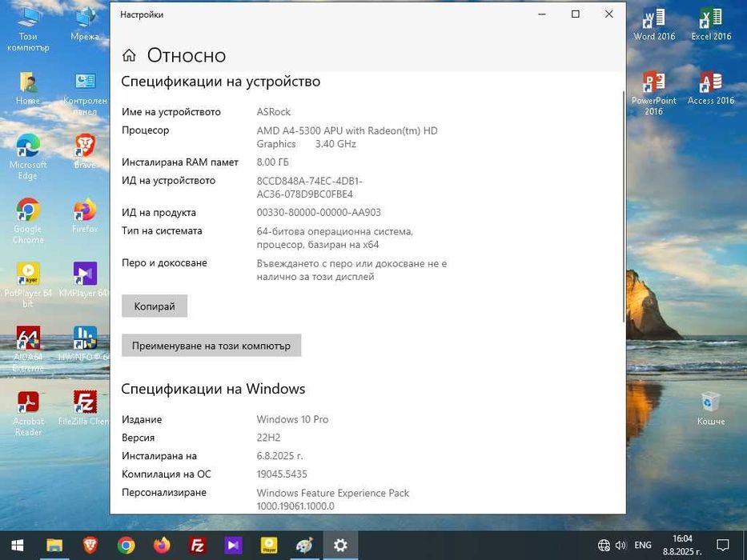Click the settings window vertical scrollbar
747x560 pixels.
(623, 205)
